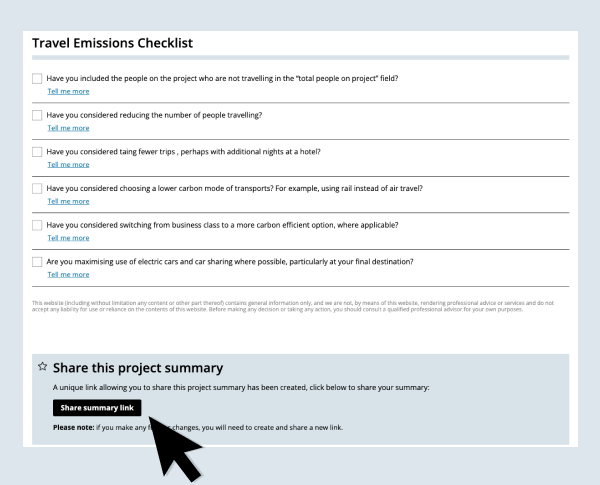The height and width of the screenshot is (485, 600).
Task: Click the star icon beside Share this project summary
Action: coord(42,367)
